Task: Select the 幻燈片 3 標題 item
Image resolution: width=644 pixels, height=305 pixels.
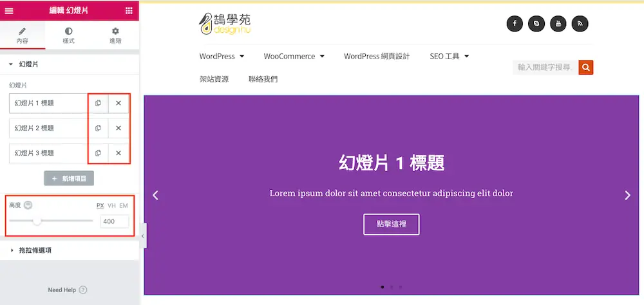Action: pyautogui.click(x=48, y=153)
